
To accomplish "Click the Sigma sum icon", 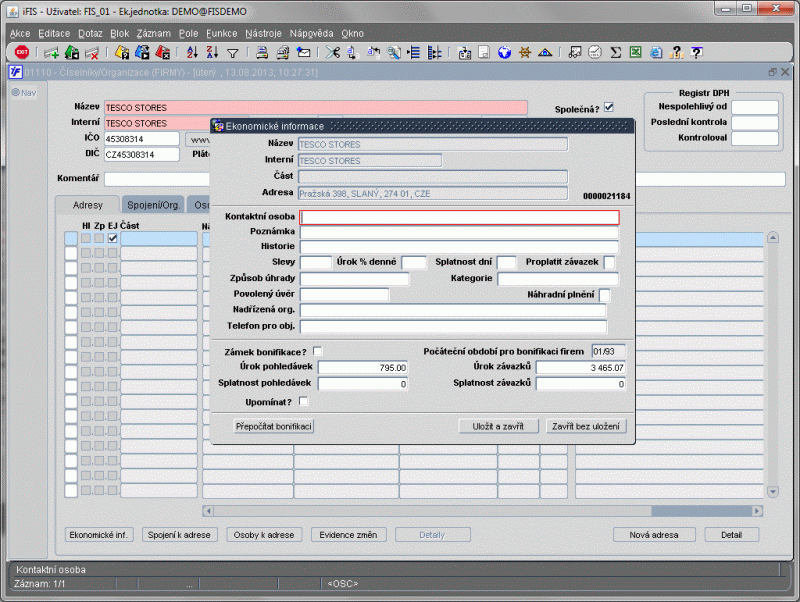I will point(616,52).
